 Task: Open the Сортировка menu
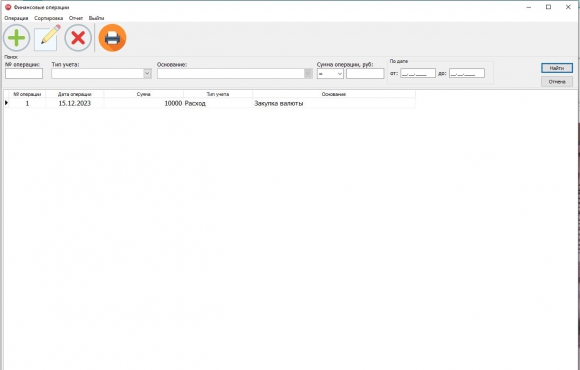pyautogui.click(x=48, y=18)
